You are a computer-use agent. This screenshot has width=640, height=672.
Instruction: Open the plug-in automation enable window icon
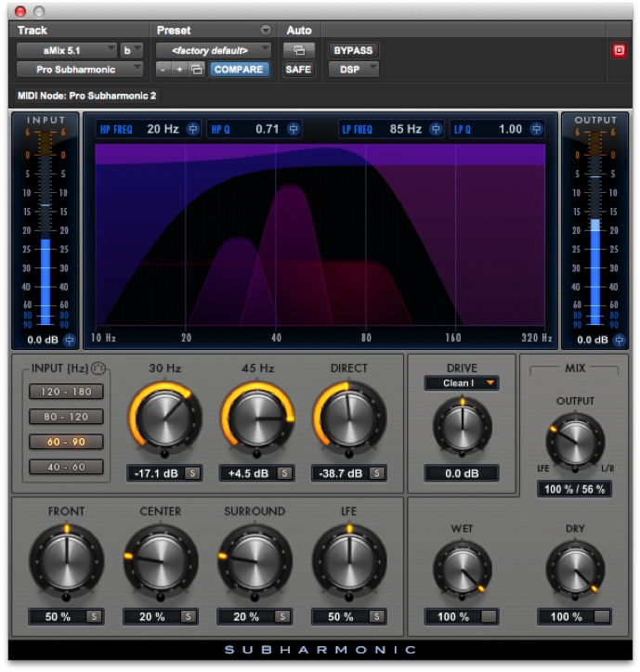click(299, 50)
